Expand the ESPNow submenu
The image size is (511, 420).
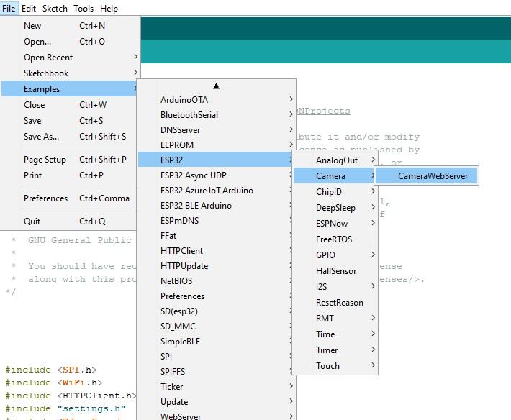335,224
